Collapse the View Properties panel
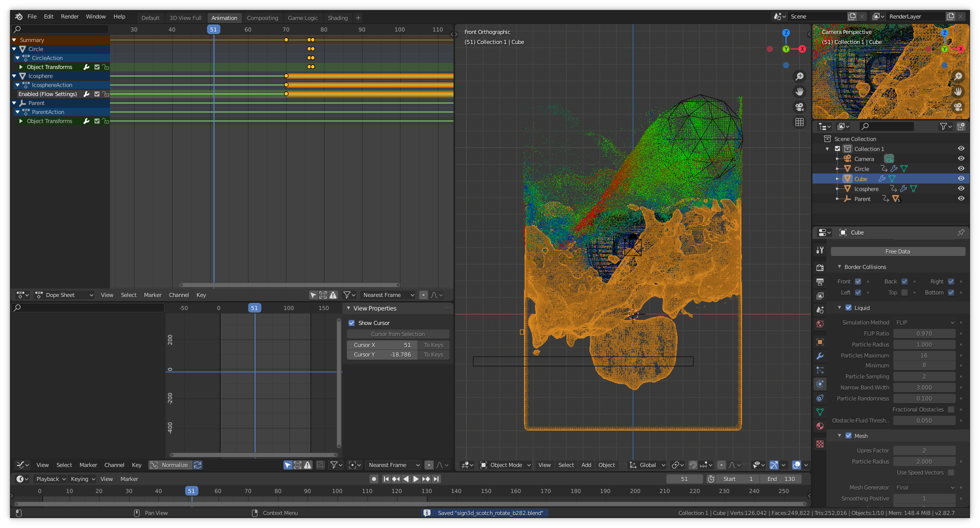This screenshot has height=528, width=980. click(x=348, y=308)
